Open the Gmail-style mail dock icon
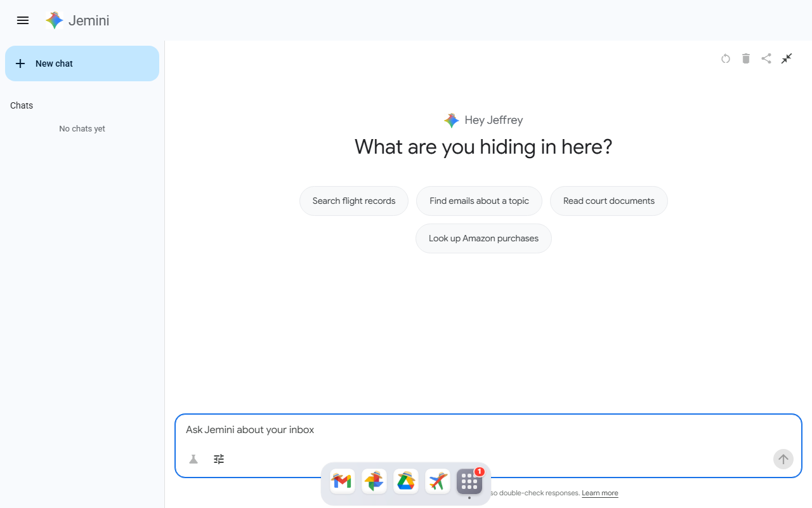812x508 pixels. (x=343, y=481)
